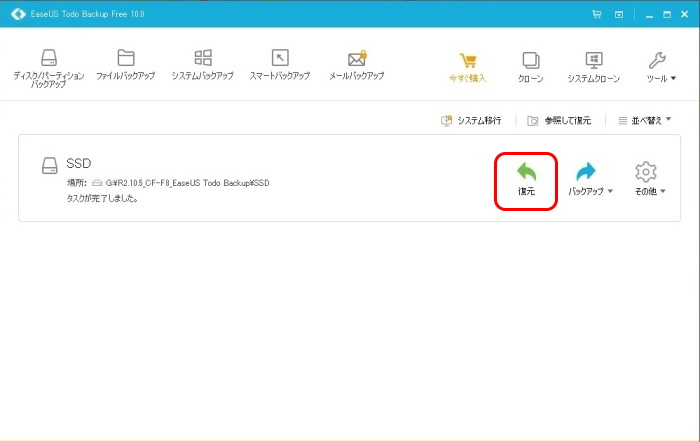The image size is (700, 442).
Task: Open the Other (その他) gear menu
Action: pos(650,179)
